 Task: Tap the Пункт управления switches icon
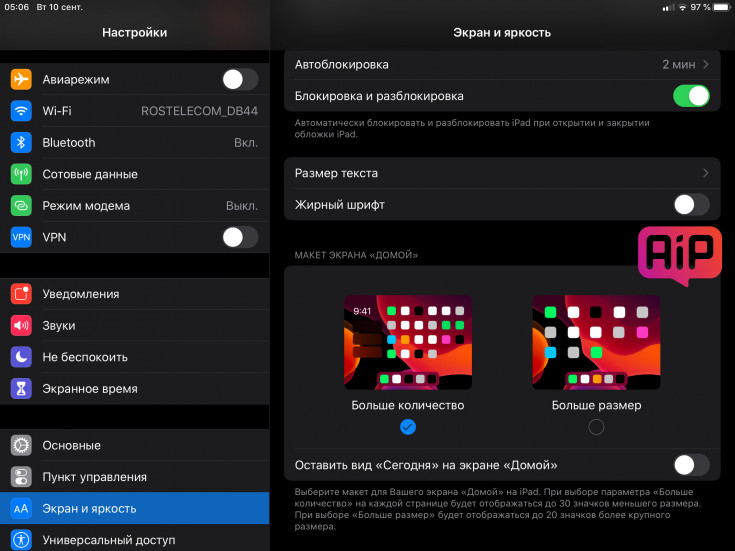click(x=21, y=477)
